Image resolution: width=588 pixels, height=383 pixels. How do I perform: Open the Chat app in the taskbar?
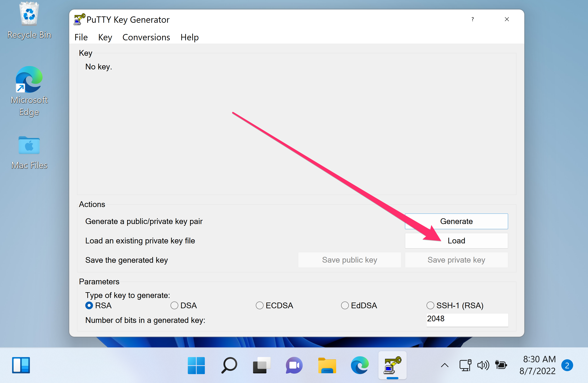294,365
